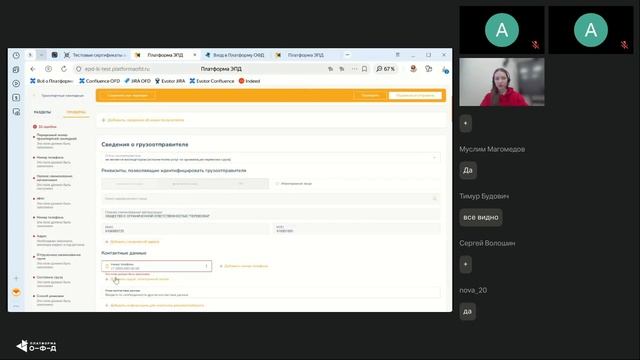
Task: Click the bookmark icon in the address bar
Action: coord(364,69)
